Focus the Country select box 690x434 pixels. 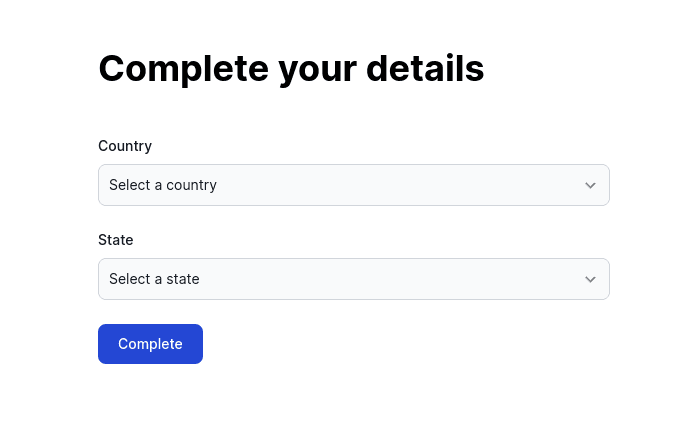click(x=353, y=185)
